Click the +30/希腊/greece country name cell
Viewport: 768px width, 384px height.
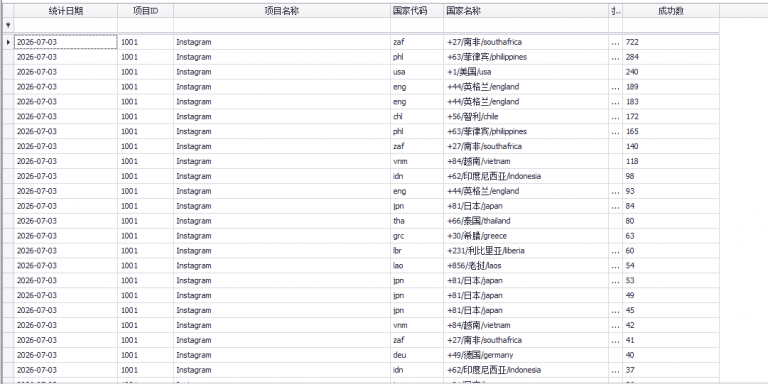coord(526,236)
